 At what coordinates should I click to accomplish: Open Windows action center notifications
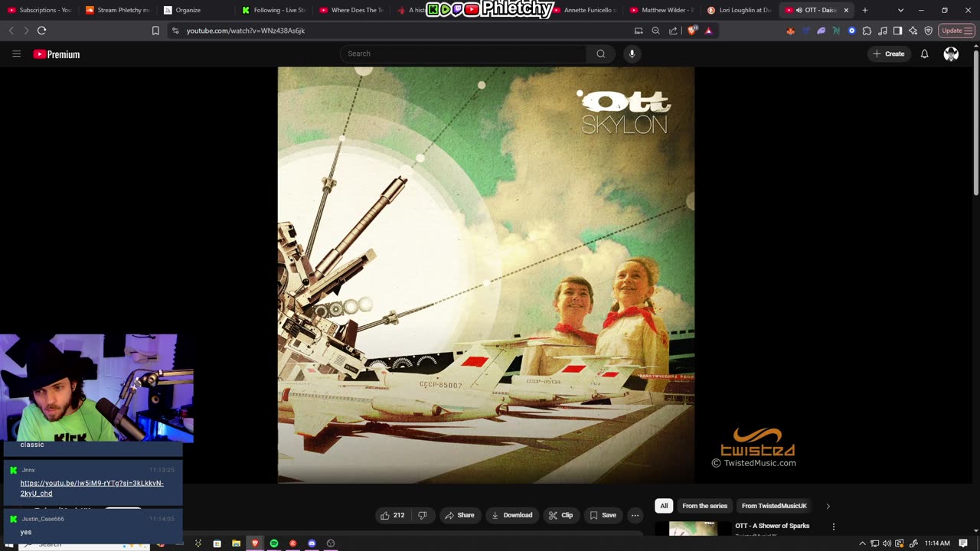coord(963,543)
